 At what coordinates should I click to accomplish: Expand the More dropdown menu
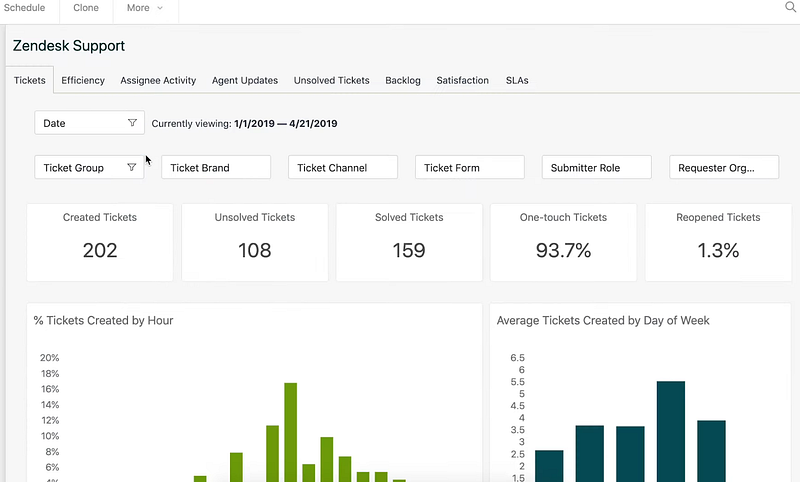click(x=145, y=8)
